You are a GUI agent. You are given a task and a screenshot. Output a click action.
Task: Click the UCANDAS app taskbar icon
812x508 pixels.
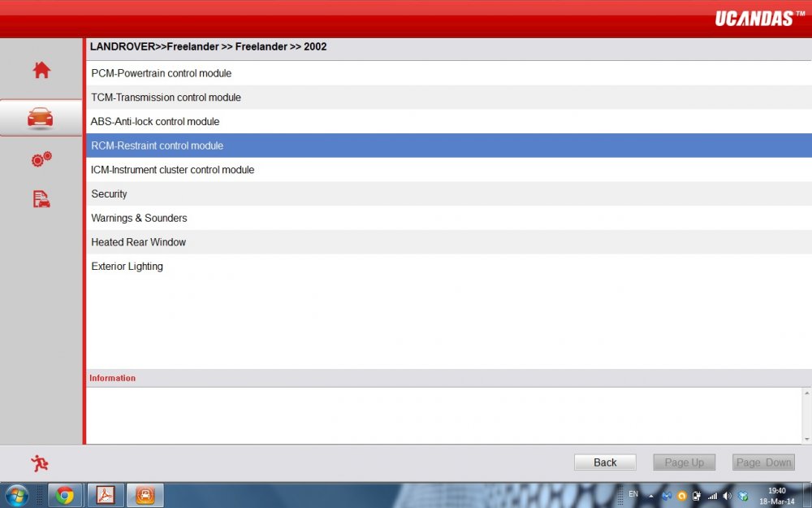(145, 496)
